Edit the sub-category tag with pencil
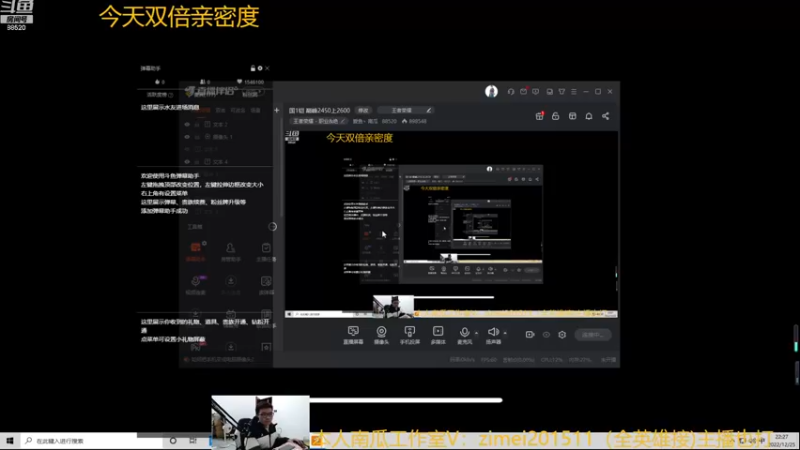800x450 pixels. (319, 121)
